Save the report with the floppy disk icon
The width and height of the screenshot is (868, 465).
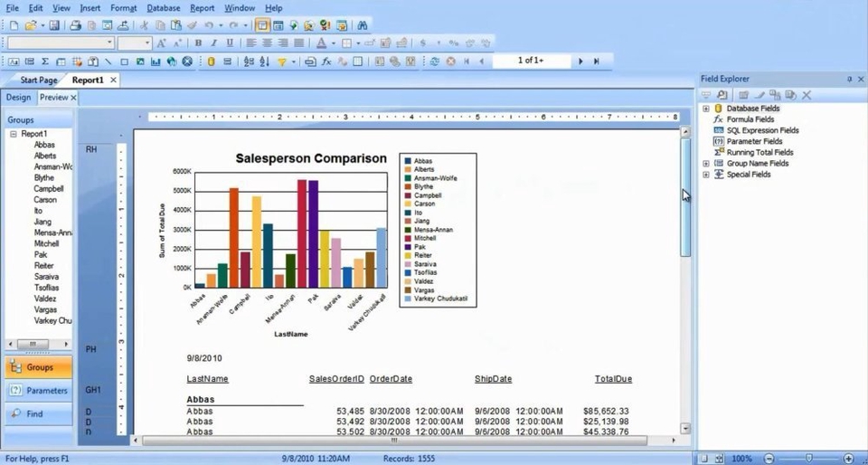coord(54,25)
